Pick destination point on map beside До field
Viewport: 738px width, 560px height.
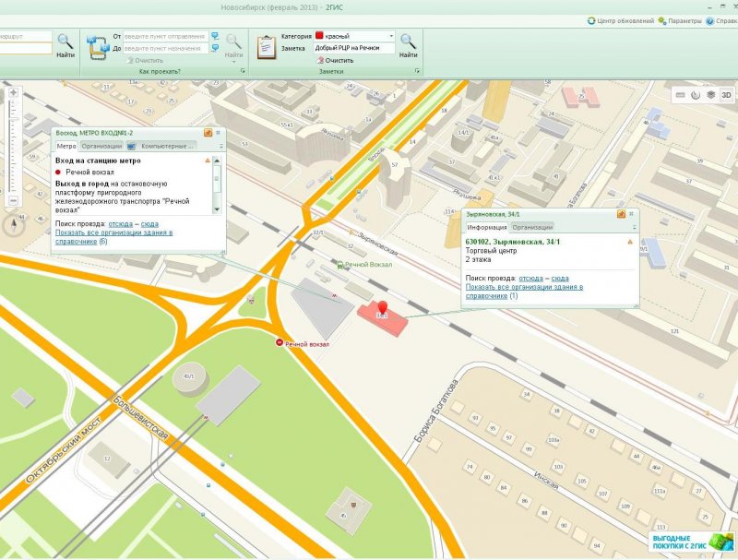click(215, 48)
